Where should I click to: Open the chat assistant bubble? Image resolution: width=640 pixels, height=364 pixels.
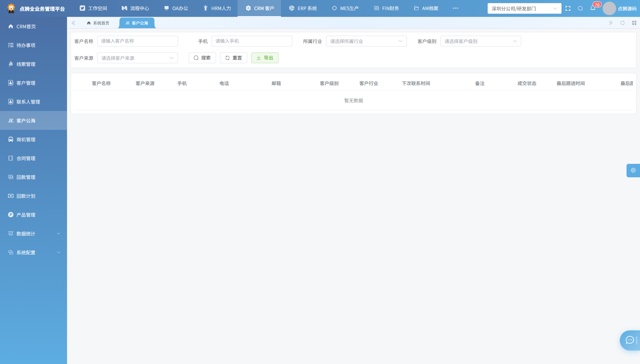tap(630, 340)
